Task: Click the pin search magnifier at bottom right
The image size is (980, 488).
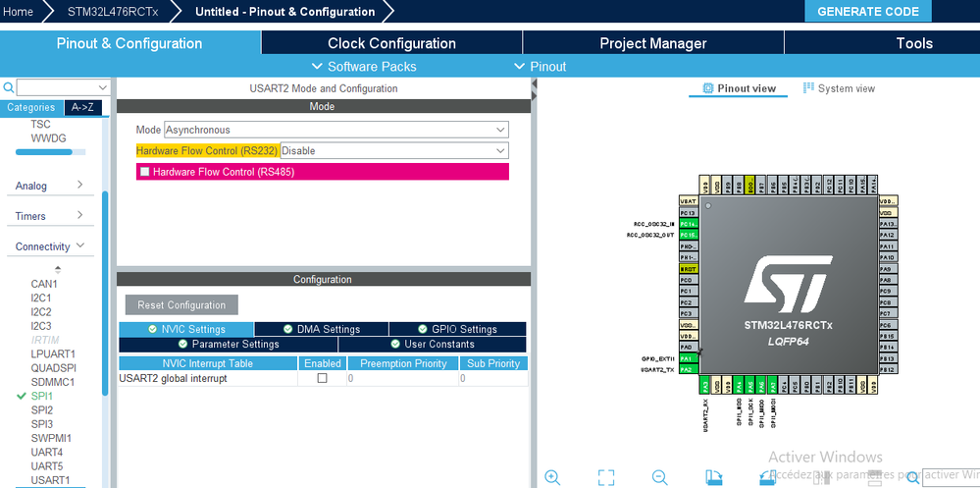Action: point(913,477)
